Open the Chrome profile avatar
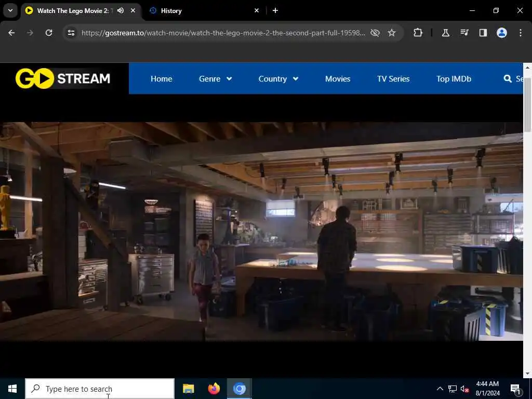Viewport: 532px width, 399px height. click(502, 33)
